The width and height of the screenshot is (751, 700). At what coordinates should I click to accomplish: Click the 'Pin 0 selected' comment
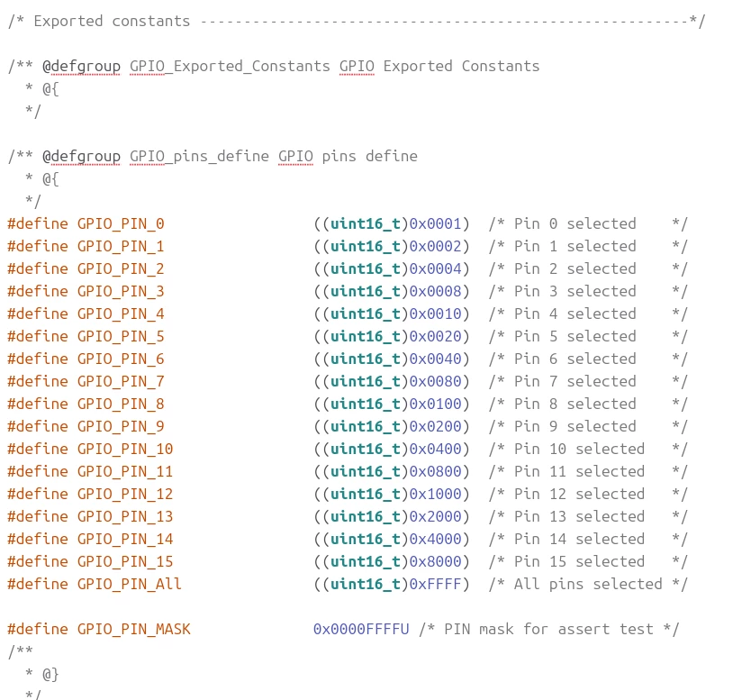[575, 223]
